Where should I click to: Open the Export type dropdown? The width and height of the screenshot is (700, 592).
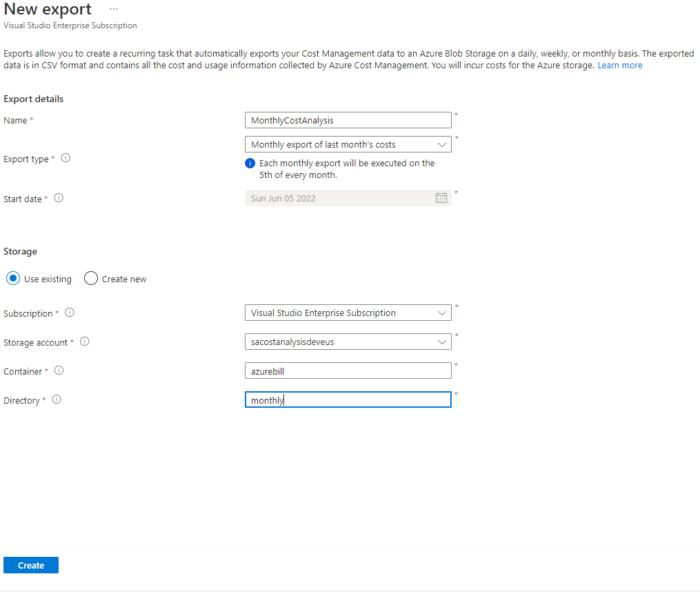pyautogui.click(x=348, y=144)
